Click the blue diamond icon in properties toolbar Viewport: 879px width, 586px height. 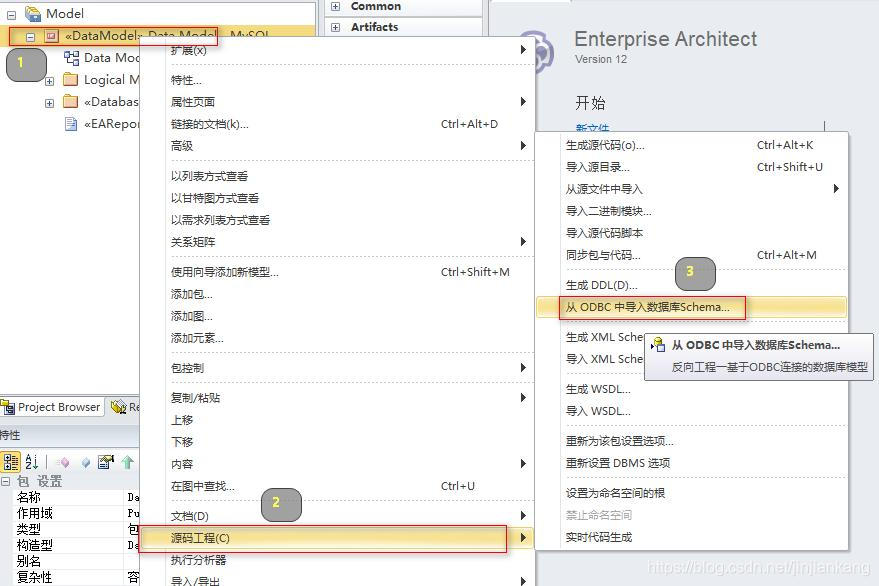click(85, 462)
